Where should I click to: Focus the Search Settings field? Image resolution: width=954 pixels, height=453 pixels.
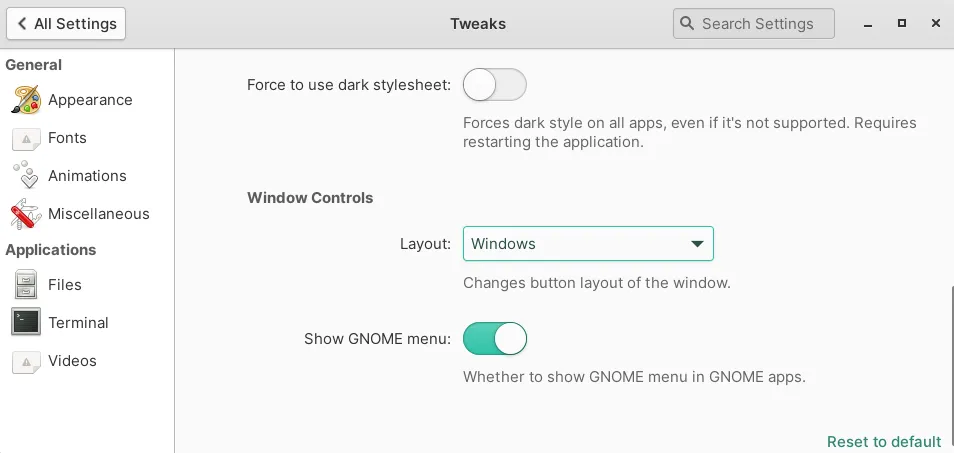pyautogui.click(x=757, y=24)
